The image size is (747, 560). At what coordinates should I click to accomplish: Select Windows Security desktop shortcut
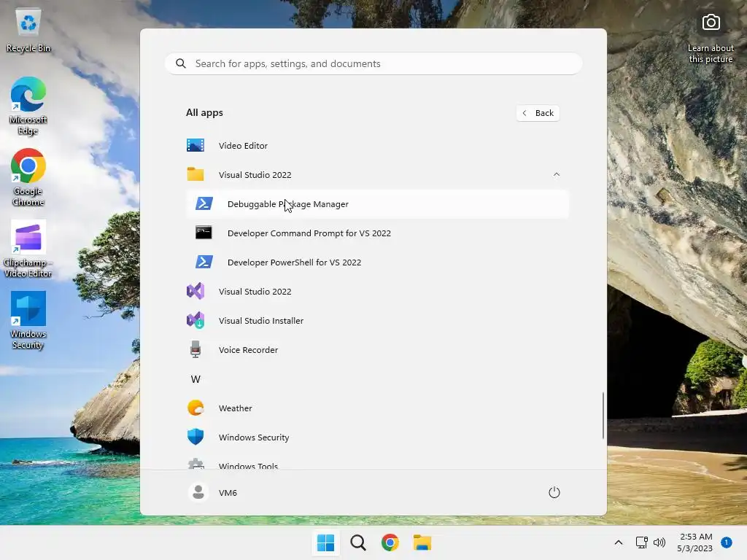tap(28, 320)
